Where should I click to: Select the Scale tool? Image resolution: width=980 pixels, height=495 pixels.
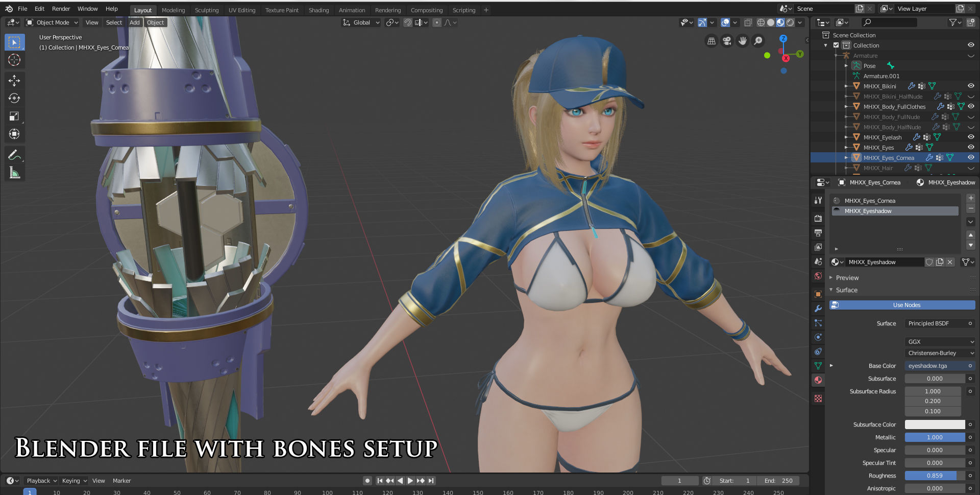[x=14, y=116]
